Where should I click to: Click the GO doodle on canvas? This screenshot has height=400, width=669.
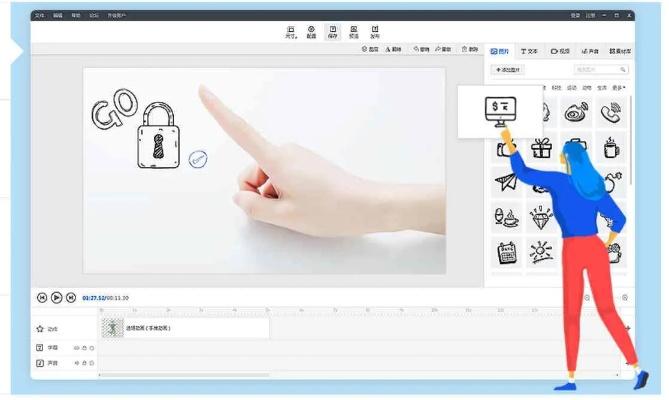click(114, 108)
